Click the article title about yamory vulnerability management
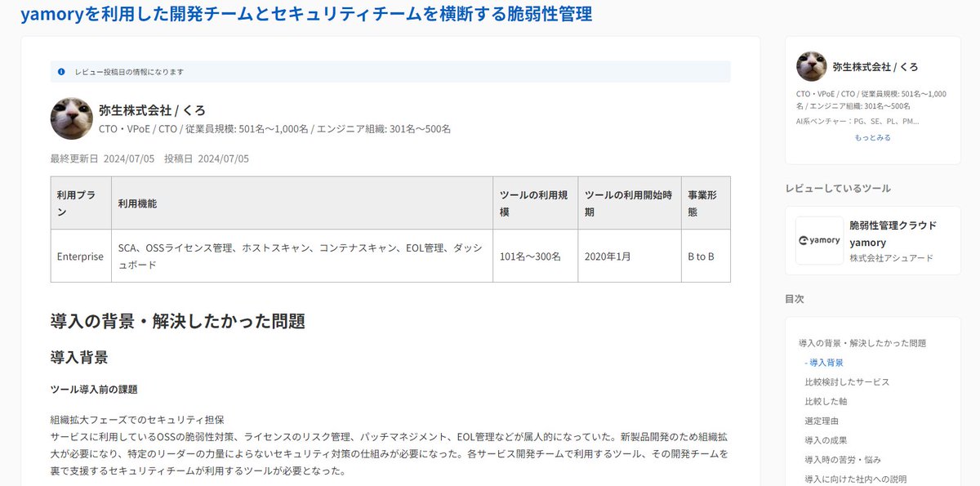 (x=306, y=14)
